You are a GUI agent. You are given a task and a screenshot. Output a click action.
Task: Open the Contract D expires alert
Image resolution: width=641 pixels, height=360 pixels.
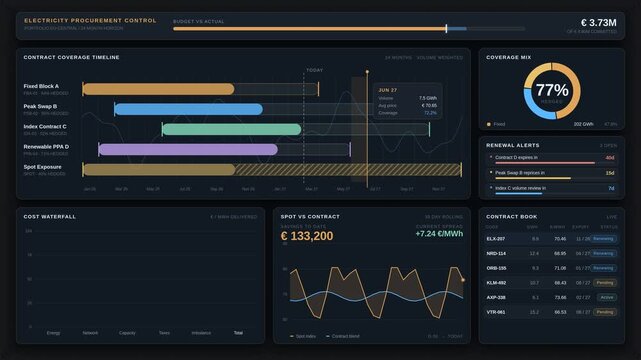(551, 159)
